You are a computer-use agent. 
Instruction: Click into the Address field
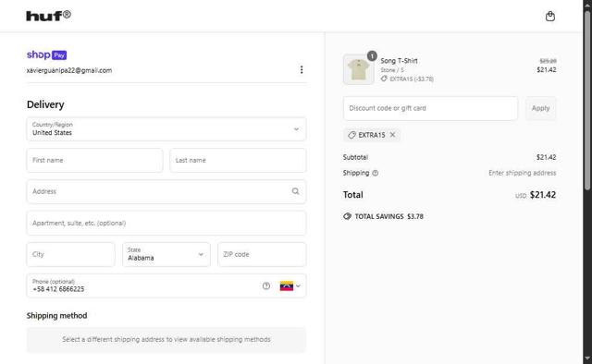pos(166,191)
